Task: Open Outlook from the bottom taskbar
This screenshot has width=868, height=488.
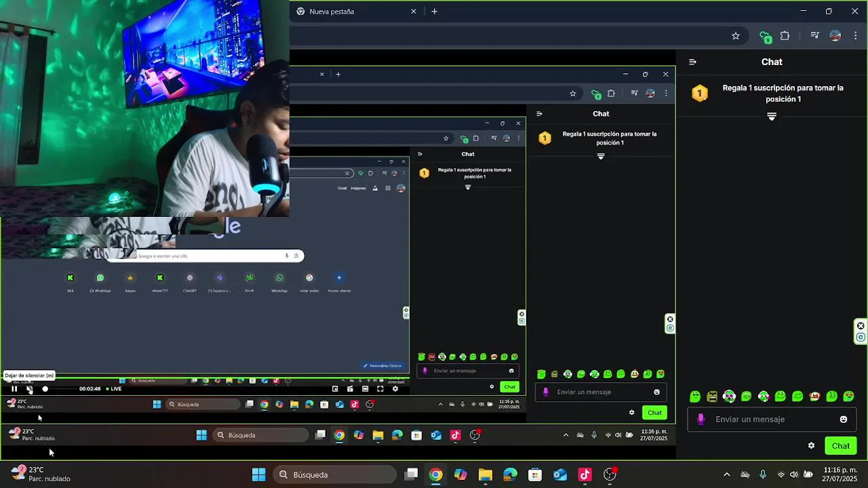Action: (x=560, y=474)
